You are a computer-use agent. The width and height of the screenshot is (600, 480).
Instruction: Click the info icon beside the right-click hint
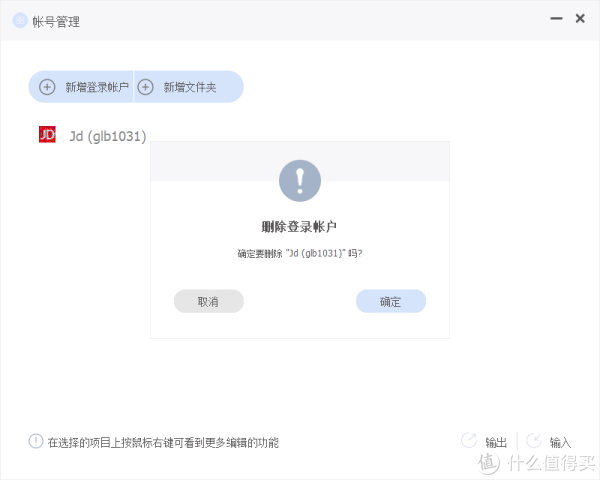coord(36,441)
